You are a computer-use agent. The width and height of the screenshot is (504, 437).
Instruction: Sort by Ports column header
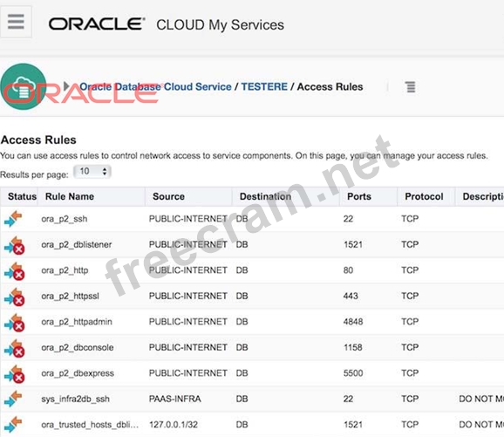(359, 196)
